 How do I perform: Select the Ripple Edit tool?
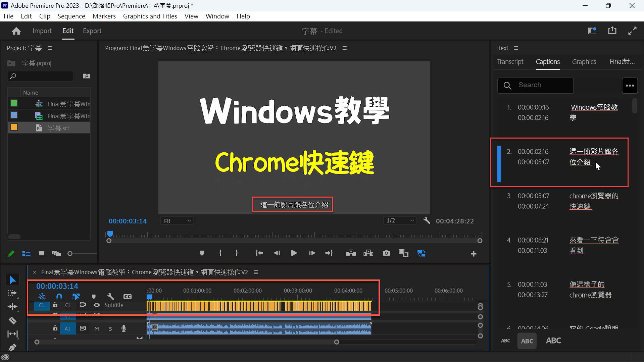[12, 307]
